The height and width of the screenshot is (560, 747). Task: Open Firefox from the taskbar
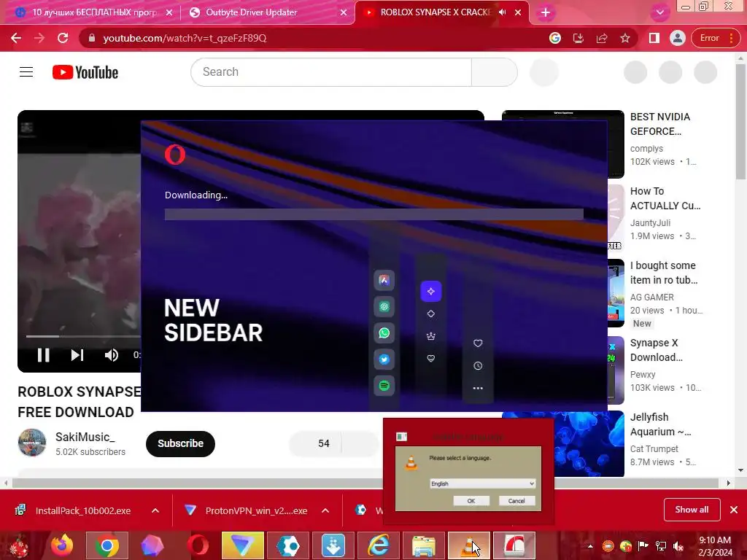[62, 545]
